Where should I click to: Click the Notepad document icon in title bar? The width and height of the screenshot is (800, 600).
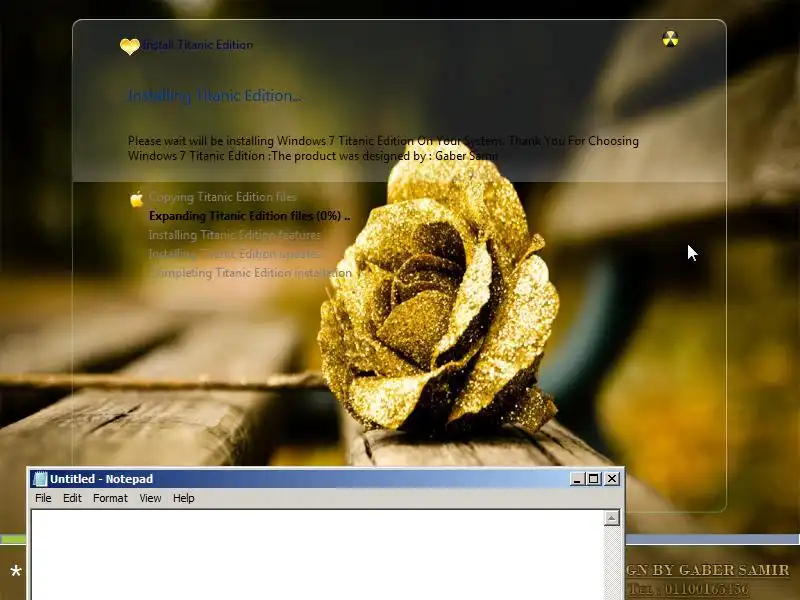40,479
